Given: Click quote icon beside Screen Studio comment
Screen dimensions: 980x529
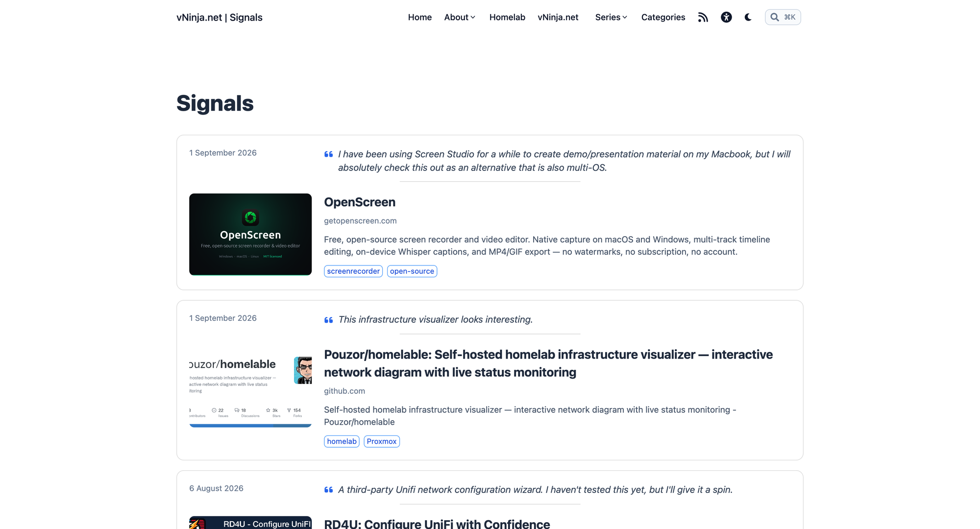Looking at the screenshot, I should click(x=328, y=154).
